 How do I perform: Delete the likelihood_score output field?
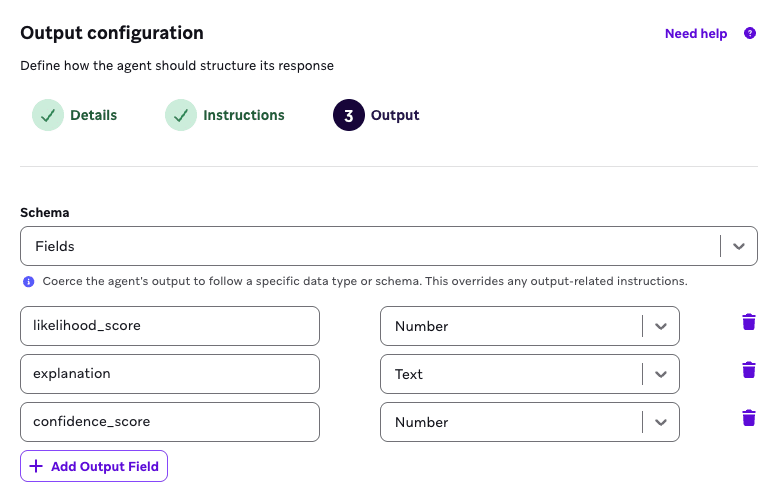pos(748,322)
